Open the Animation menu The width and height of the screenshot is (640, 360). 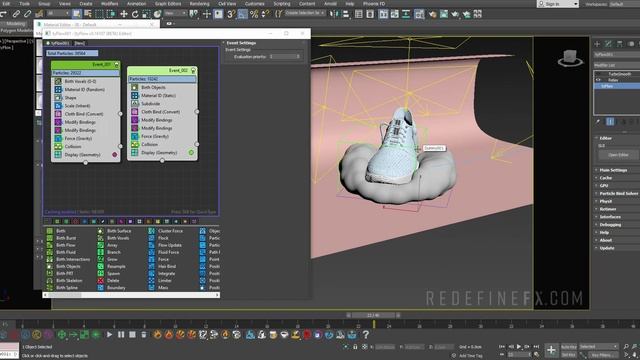[136, 4]
